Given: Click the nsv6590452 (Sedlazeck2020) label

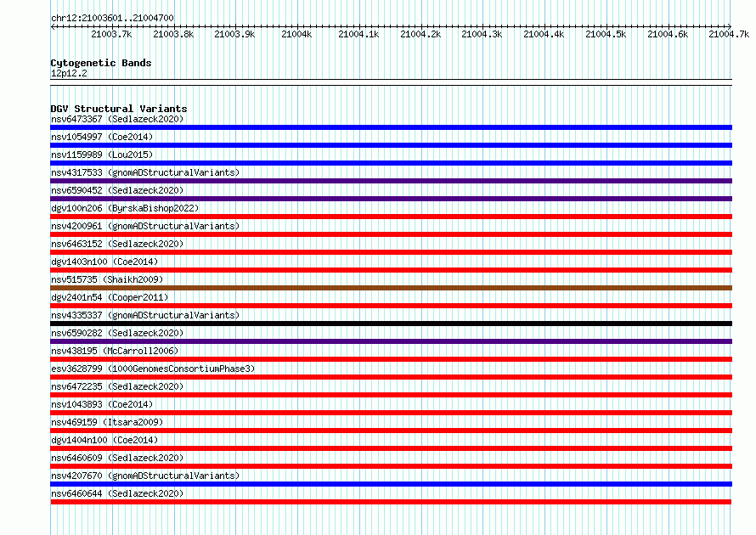Looking at the screenshot, I should tap(117, 190).
